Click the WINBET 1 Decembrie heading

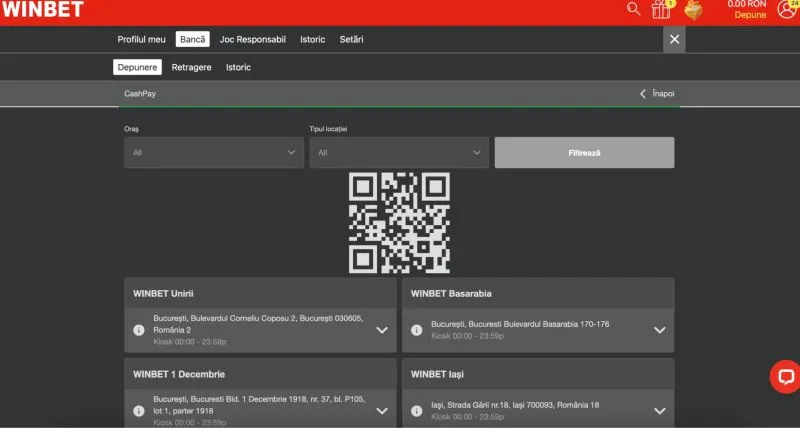pyautogui.click(x=179, y=374)
